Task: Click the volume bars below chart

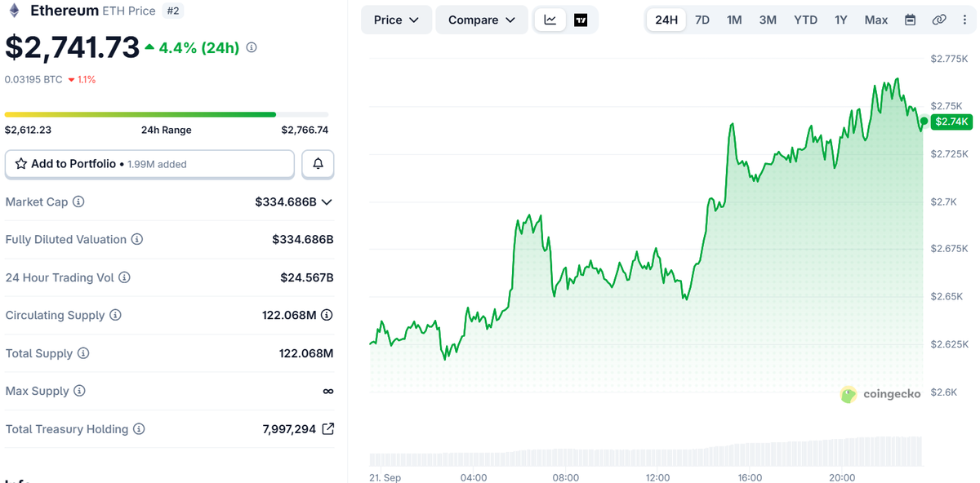Action: (646, 452)
